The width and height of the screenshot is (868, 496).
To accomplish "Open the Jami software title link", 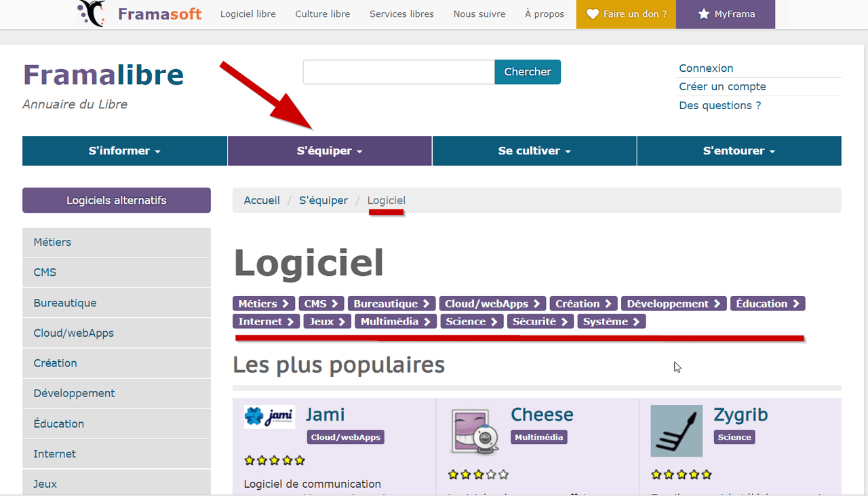I will click(x=325, y=415).
